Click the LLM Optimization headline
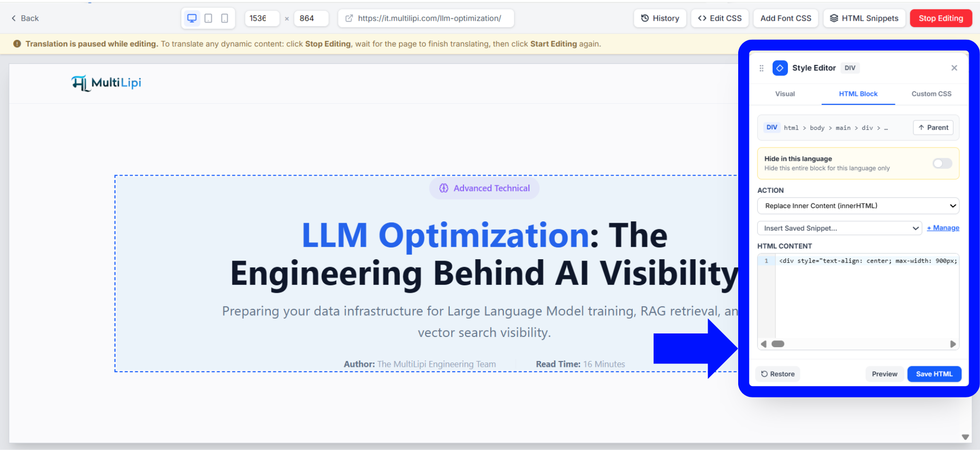 (x=484, y=254)
